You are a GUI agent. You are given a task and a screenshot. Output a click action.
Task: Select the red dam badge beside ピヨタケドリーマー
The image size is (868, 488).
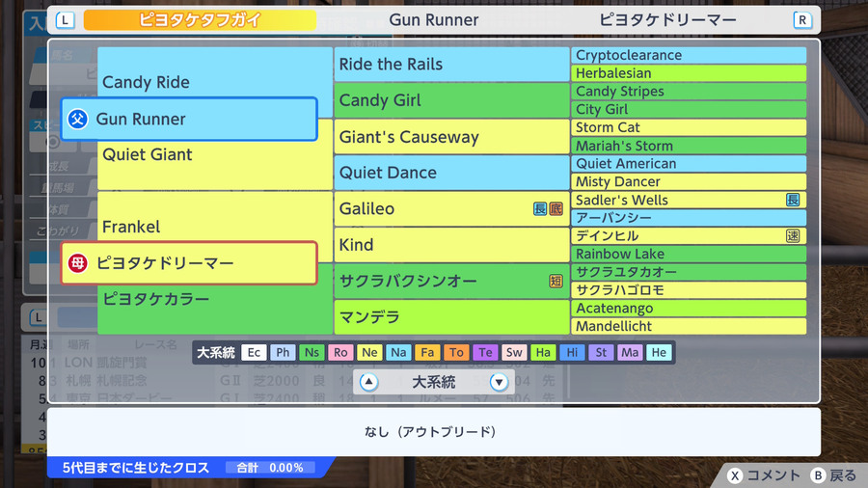[x=77, y=263]
